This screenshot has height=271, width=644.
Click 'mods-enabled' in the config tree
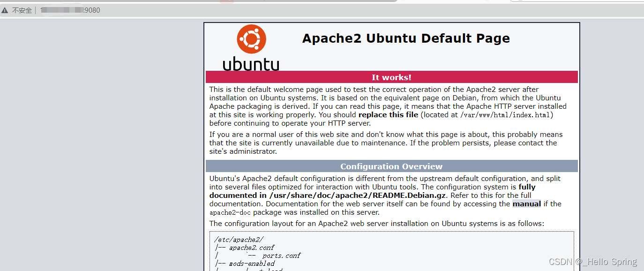pos(252,264)
